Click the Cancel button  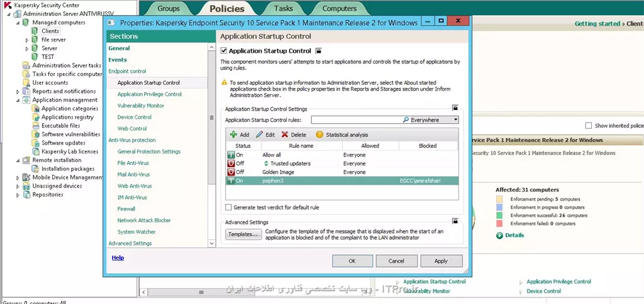coord(397,261)
